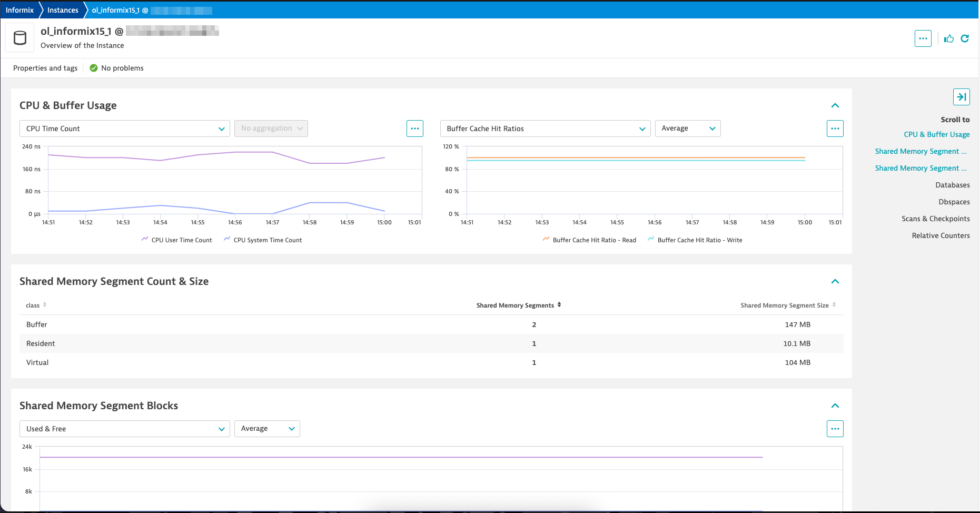Open CPU Time Count chart options menu
The width and height of the screenshot is (980, 513).
415,129
